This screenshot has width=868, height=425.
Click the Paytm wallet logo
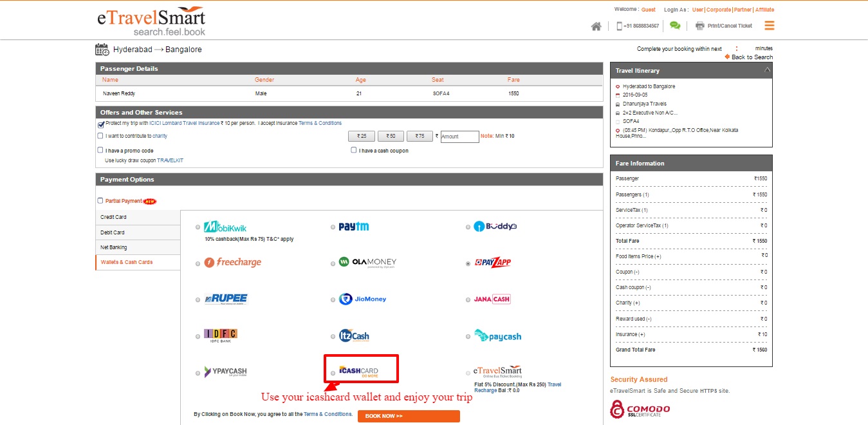(x=354, y=227)
